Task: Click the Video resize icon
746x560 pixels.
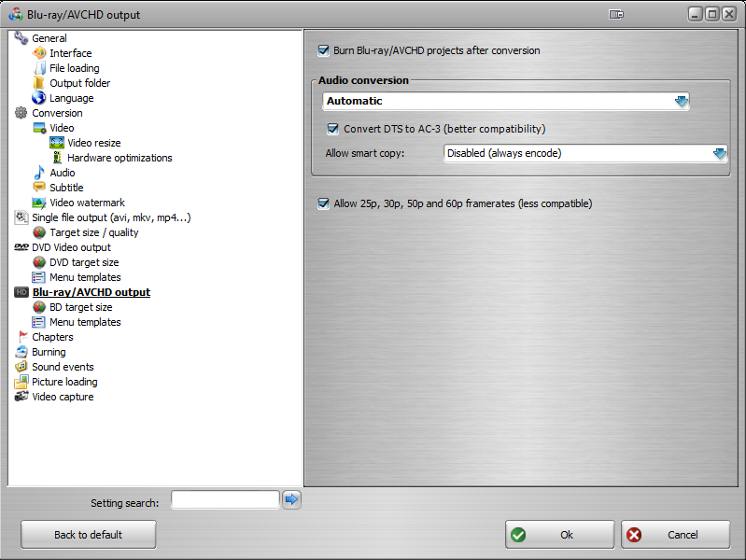Action: (57, 142)
